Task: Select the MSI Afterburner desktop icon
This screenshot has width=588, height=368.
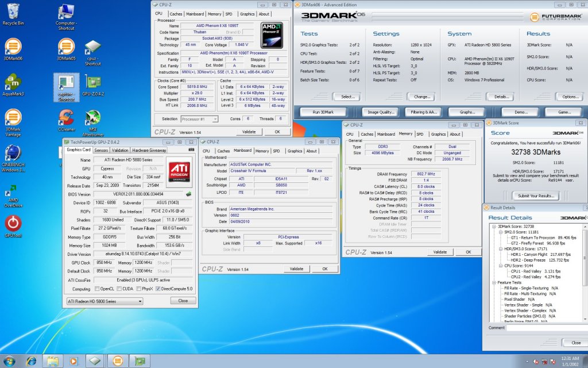Action: 92,123
